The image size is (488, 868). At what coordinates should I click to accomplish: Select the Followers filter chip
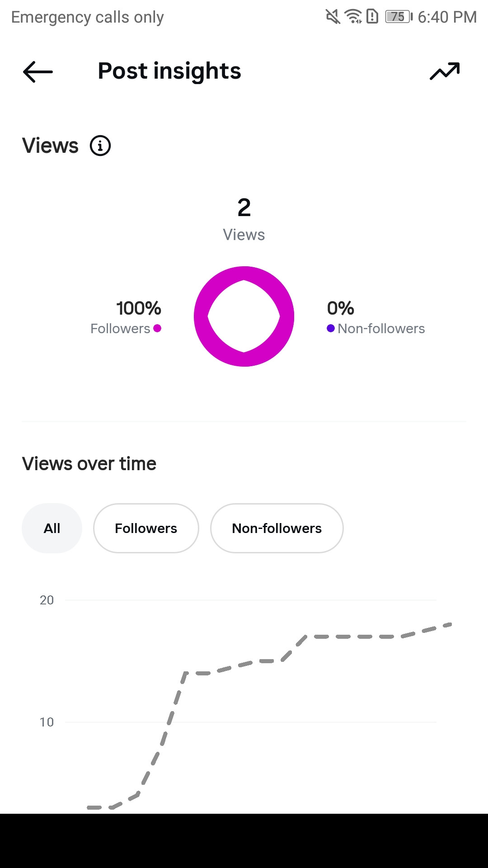(x=146, y=528)
